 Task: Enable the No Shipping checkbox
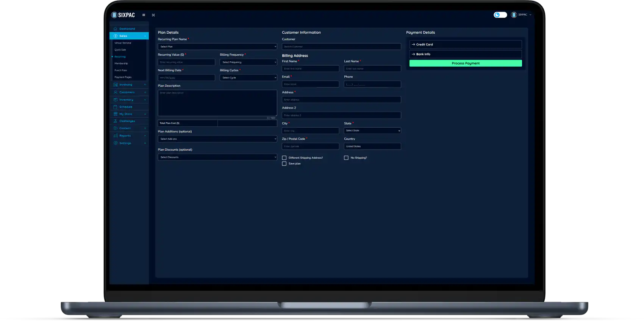(x=346, y=158)
